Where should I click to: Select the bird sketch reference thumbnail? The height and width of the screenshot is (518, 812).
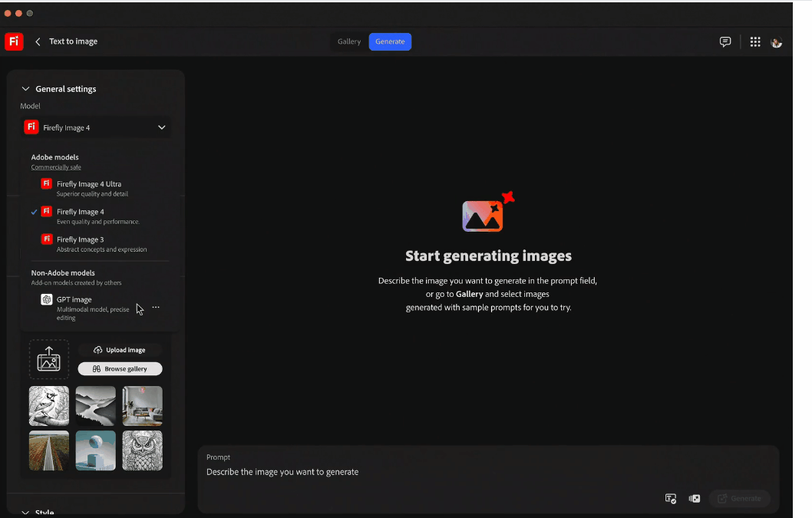[48, 406]
